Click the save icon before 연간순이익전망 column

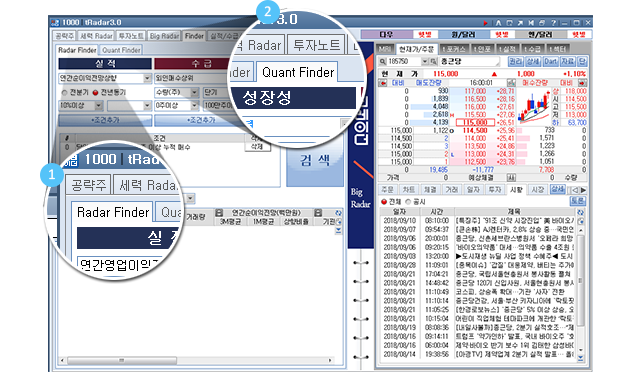coord(219,213)
